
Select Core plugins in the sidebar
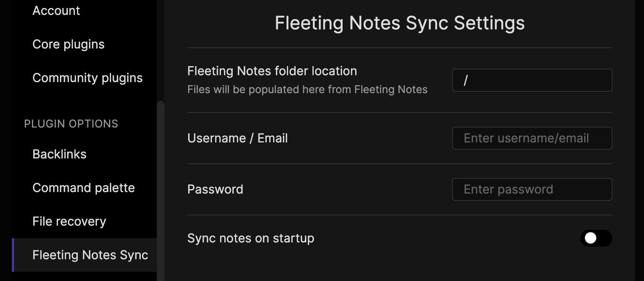[68, 44]
